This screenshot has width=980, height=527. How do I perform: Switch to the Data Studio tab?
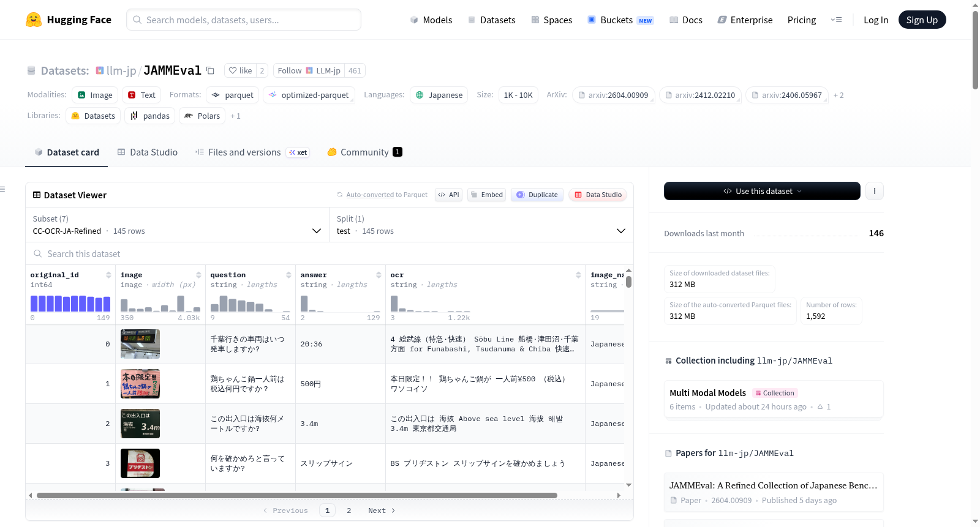[x=148, y=152]
